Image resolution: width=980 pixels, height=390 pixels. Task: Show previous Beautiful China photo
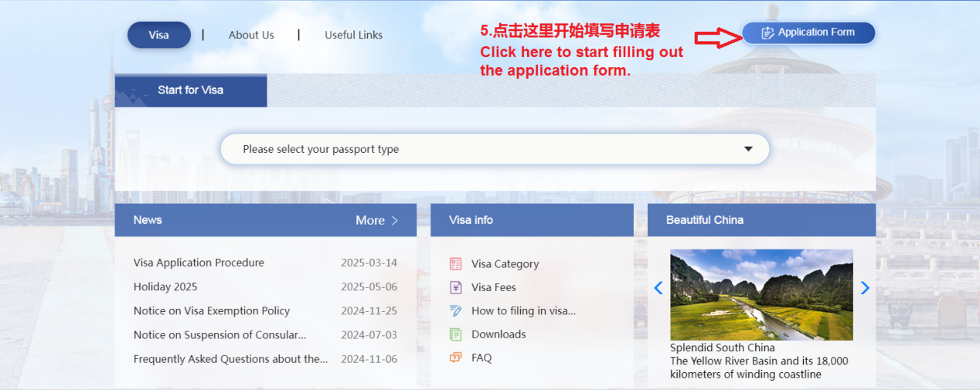pos(658,288)
